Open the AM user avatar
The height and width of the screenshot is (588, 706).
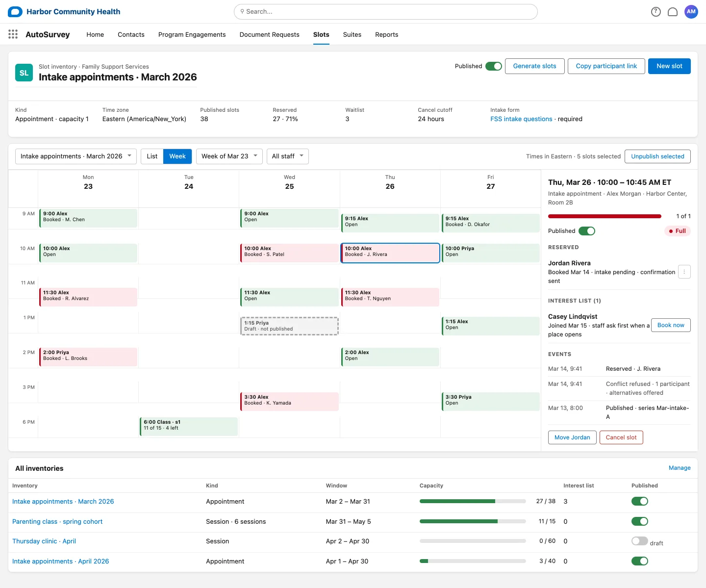coord(691,12)
